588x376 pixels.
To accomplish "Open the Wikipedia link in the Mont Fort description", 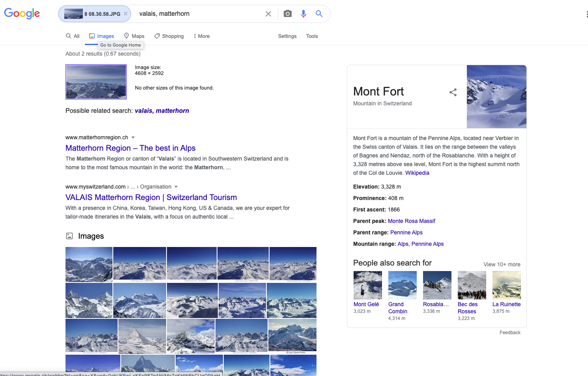I will 417,173.
